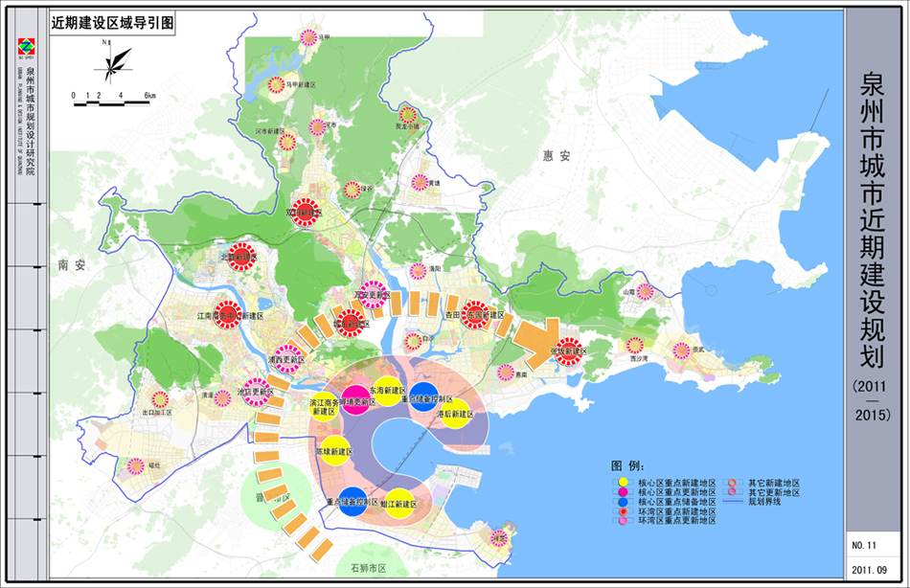Click blue legend swatch for 核心区重点储备地区
The image size is (910, 588).
pyautogui.click(x=622, y=502)
